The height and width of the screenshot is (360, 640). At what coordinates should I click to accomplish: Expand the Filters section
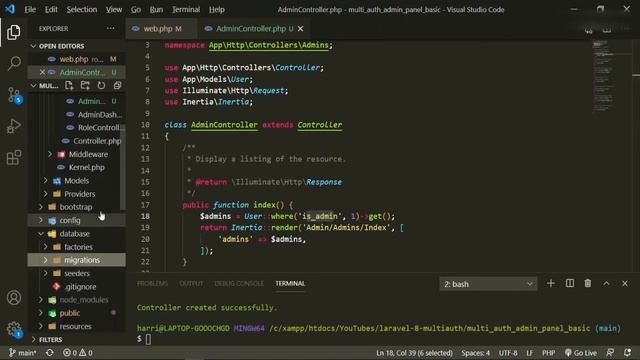[x=33, y=340]
